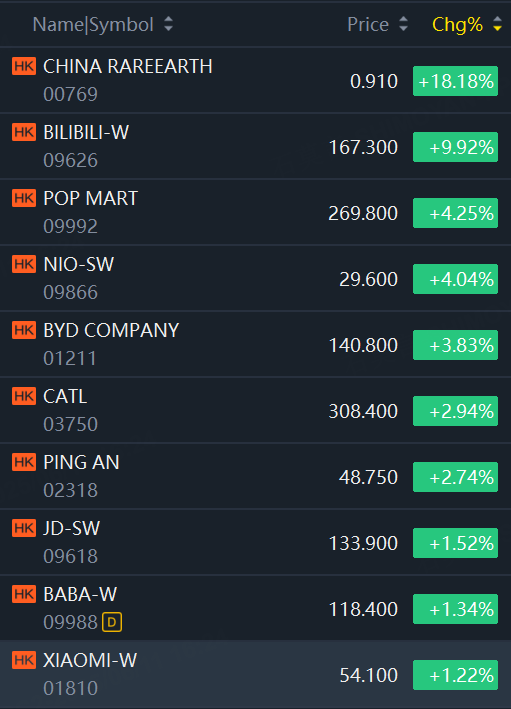Click the +2.94% change badge

coord(455,411)
